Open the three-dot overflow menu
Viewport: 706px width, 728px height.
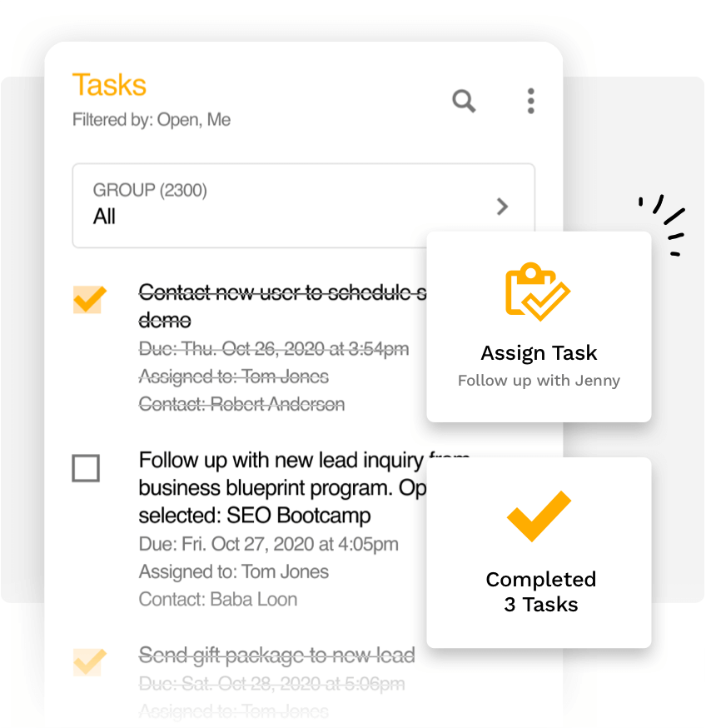530,101
